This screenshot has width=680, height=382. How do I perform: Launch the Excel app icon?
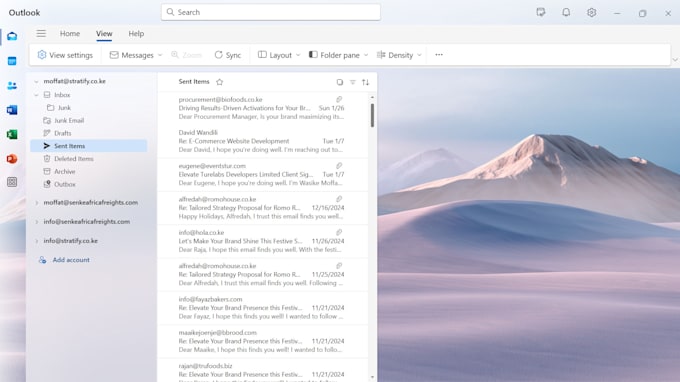coord(12,134)
